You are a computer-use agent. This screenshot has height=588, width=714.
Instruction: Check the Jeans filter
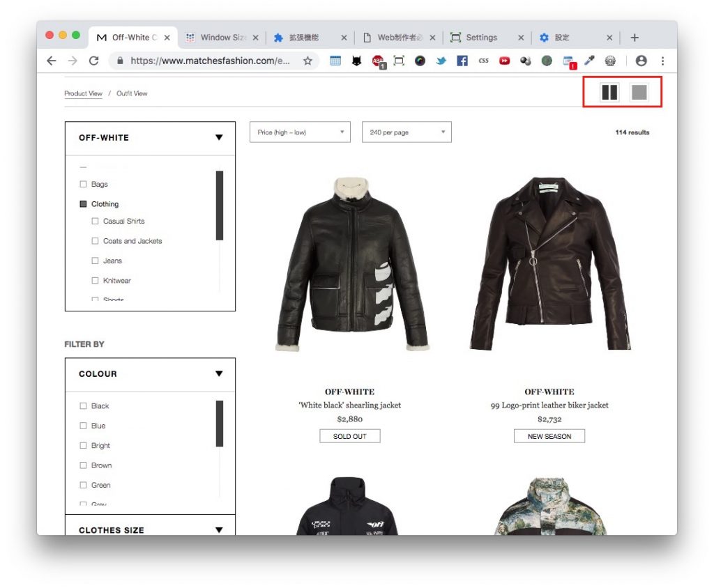click(95, 261)
